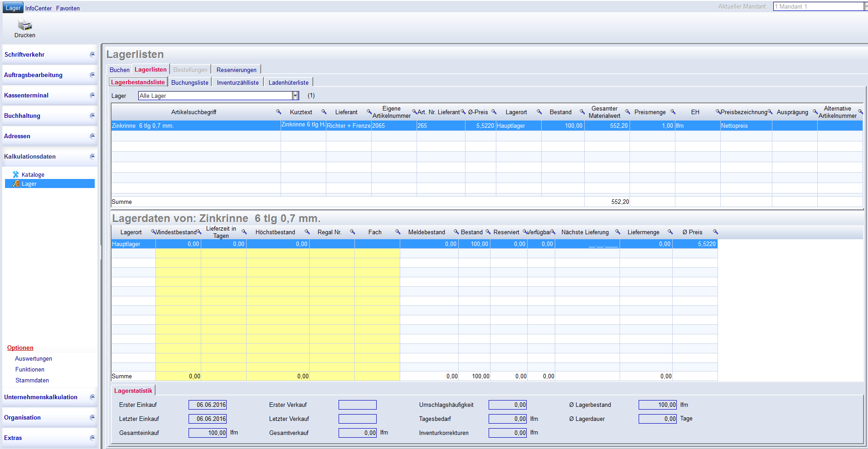Click search icon beside Liefermenge column
The width and height of the screenshot is (868, 449).
click(670, 232)
